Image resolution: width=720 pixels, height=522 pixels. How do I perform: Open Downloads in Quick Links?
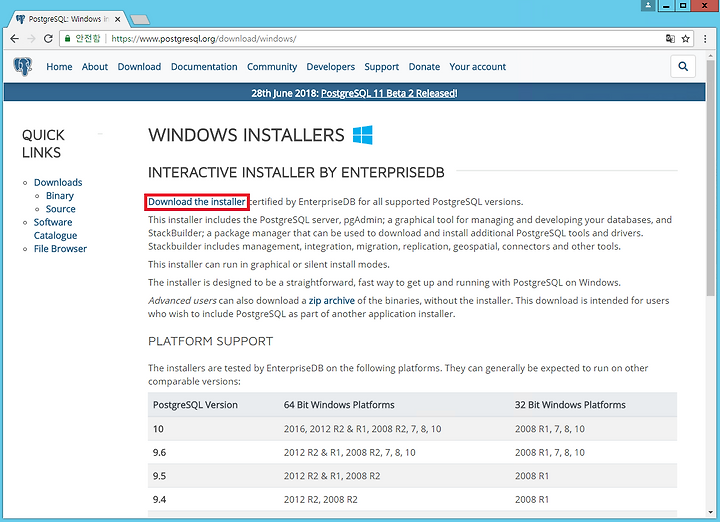pyautogui.click(x=58, y=182)
